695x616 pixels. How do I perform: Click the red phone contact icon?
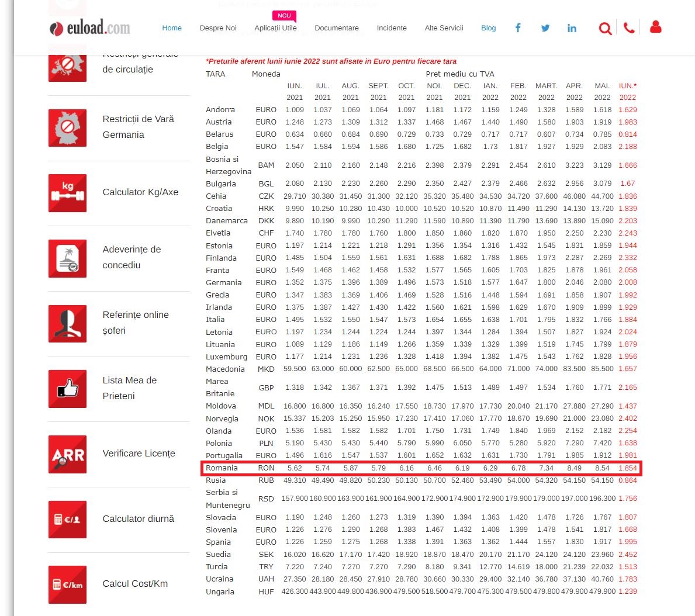628,28
